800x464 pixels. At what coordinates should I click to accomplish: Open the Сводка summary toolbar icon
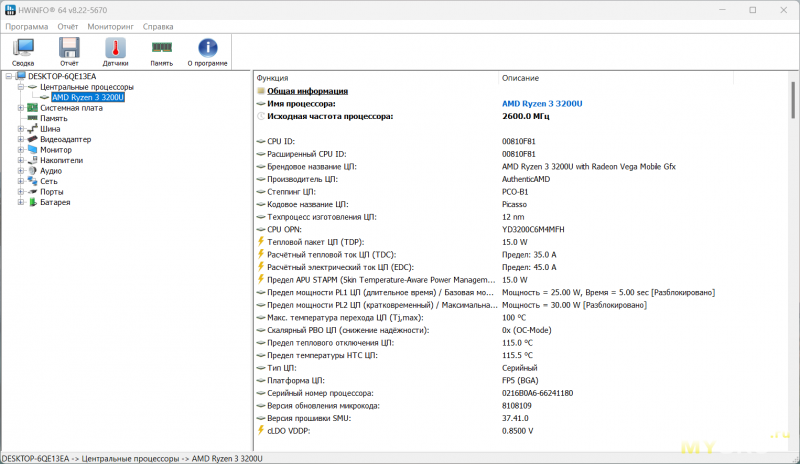pos(23,52)
